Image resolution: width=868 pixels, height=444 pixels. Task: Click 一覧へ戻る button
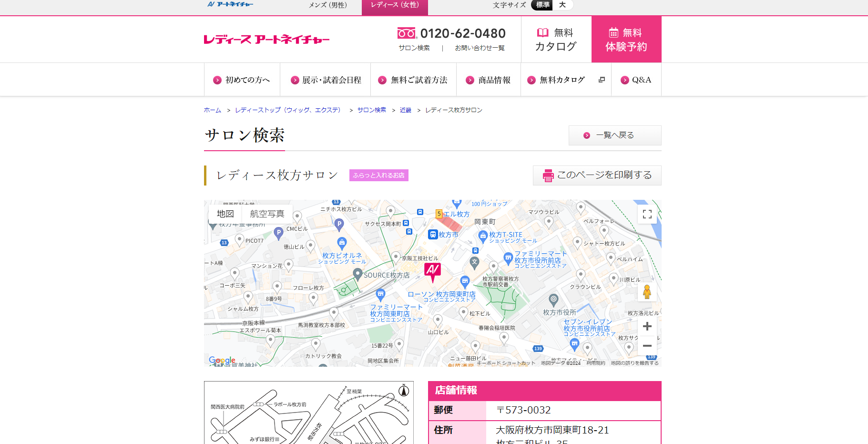click(x=615, y=135)
